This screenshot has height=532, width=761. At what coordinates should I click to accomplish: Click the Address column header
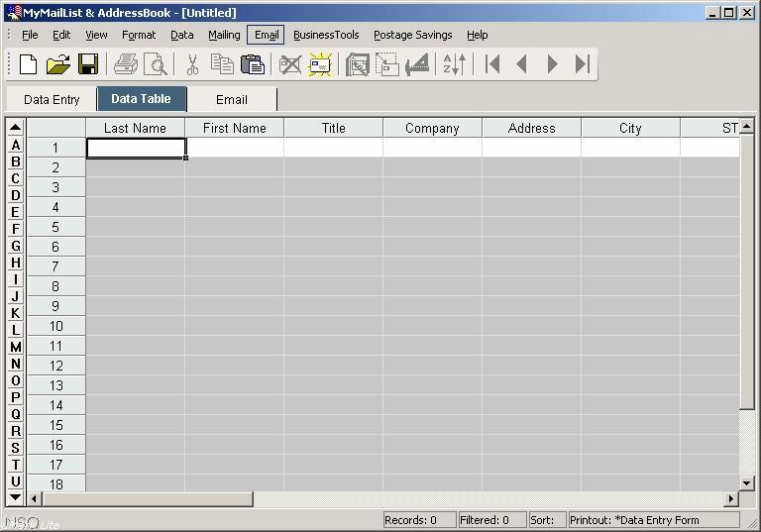(x=531, y=128)
